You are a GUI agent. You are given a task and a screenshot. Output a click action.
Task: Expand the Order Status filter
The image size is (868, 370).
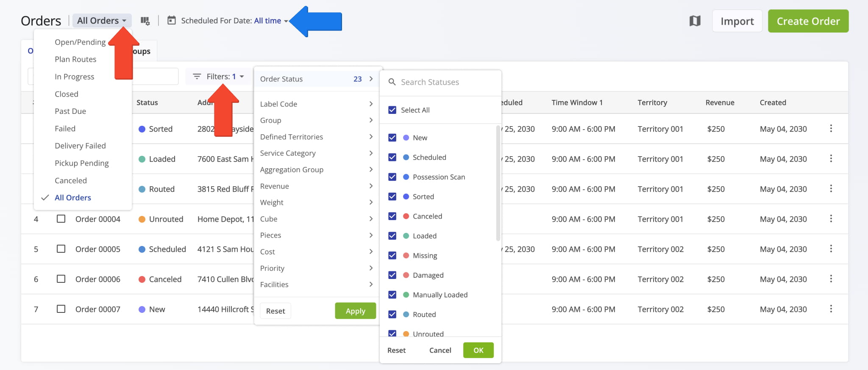(316, 79)
